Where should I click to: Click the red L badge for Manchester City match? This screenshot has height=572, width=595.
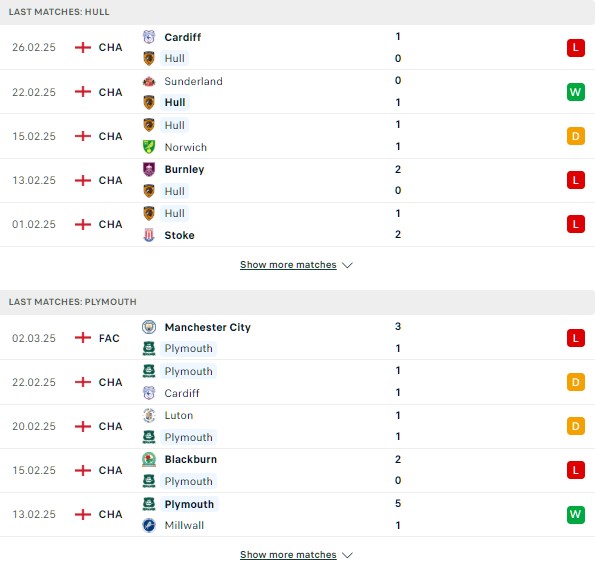pyautogui.click(x=576, y=338)
